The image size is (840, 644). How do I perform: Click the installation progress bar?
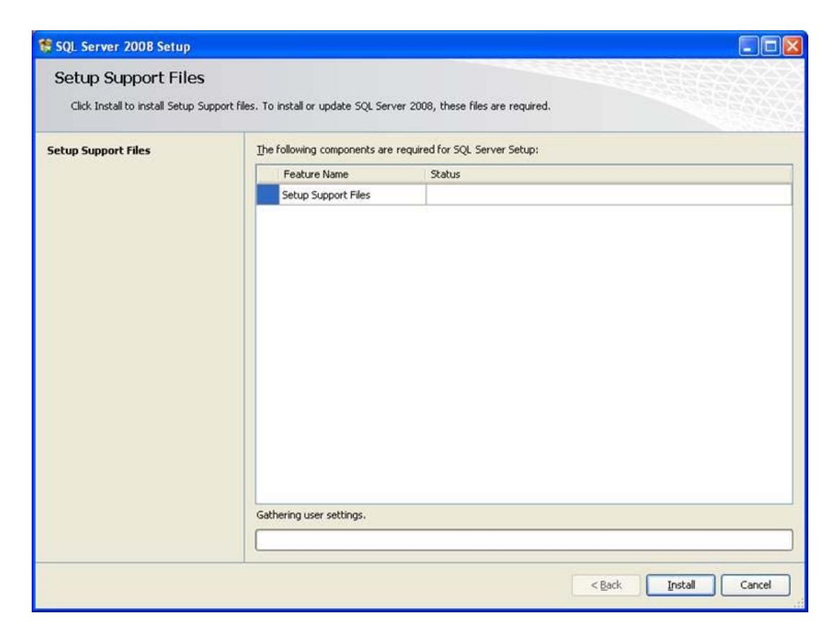pyautogui.click(x=524, y=540)
